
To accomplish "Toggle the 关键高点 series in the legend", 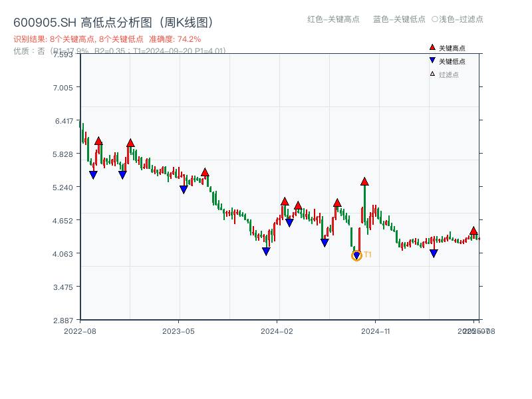I will point(452,49).
